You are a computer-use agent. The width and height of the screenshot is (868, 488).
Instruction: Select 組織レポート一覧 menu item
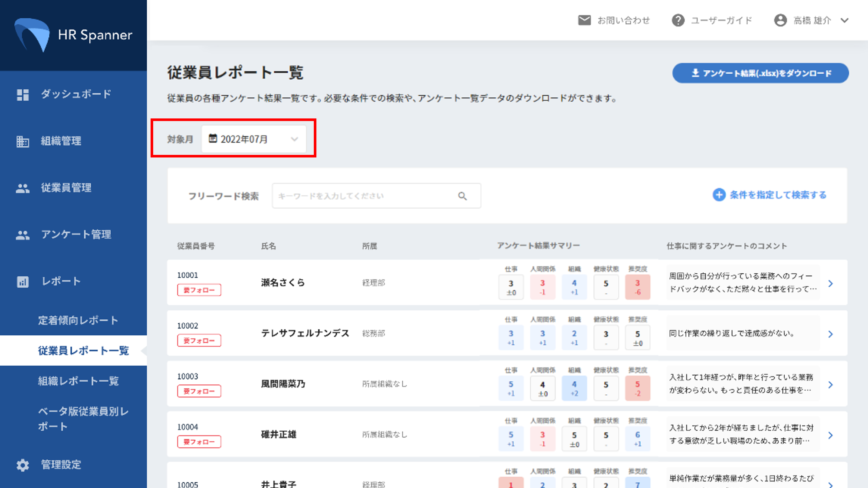[78, 381]
